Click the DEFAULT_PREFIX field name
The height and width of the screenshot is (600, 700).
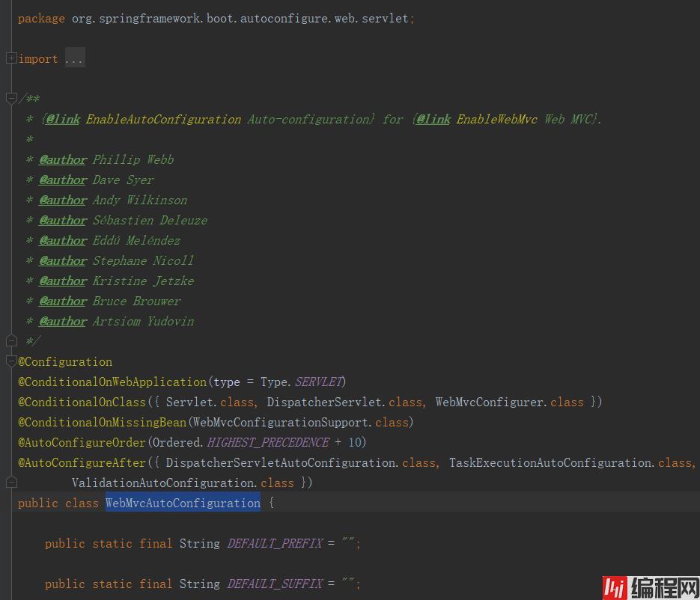pos(275,543)
